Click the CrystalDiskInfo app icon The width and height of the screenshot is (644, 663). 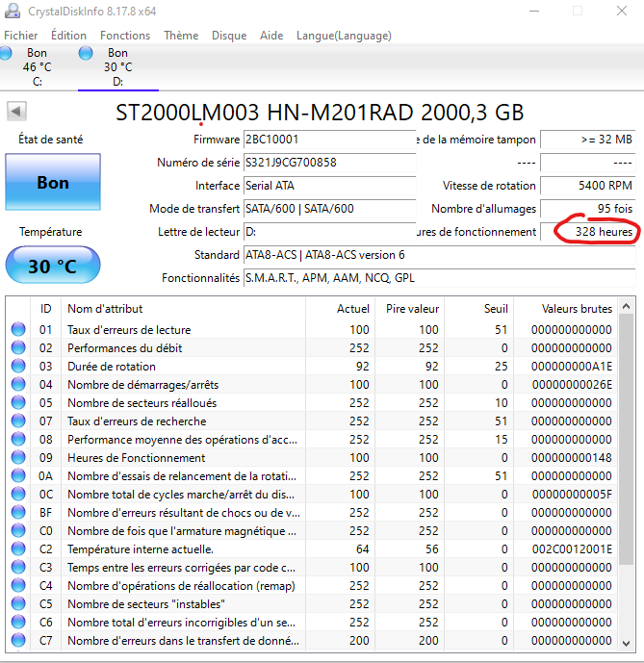click(x=13, y=11)
